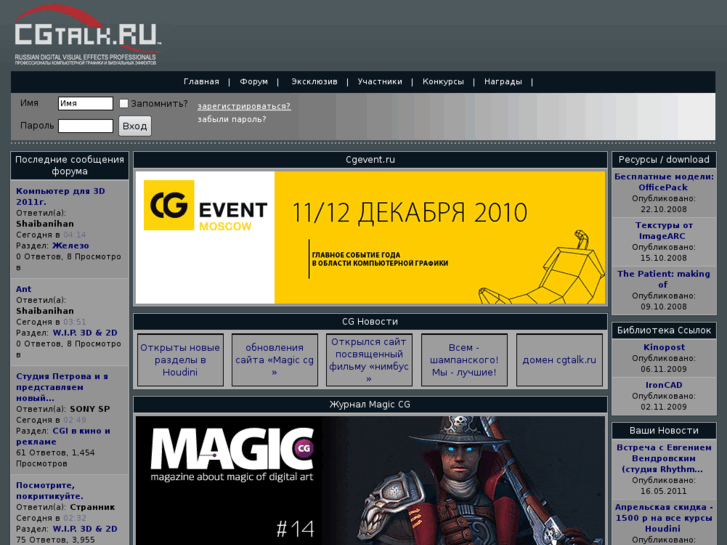Open the CGI в кино и рекламе section
The height and width of the screenshot is (545, 727).
click(x=63, y=436)
